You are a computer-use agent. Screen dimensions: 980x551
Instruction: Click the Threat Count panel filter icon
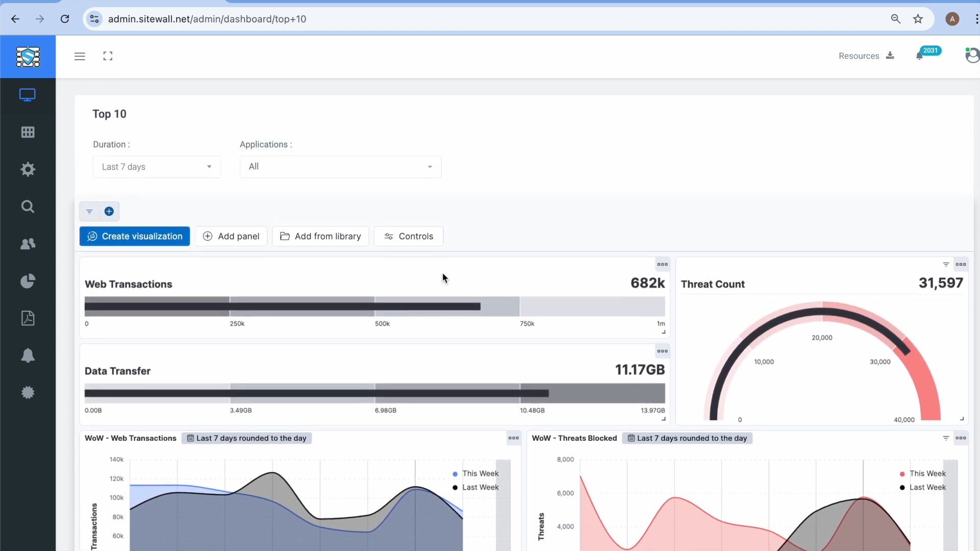pos(946,264)
